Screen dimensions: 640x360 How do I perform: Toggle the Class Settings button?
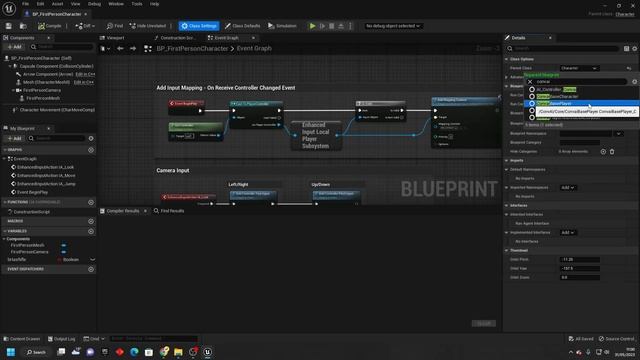(199, 26)
